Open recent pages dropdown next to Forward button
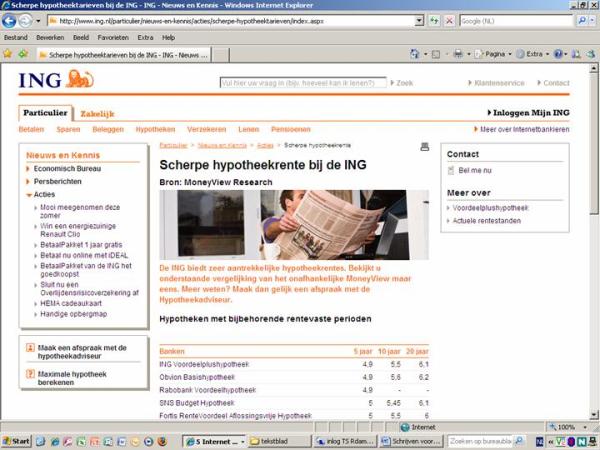This screenshot has width=600, height=450. tap(38, 21)
